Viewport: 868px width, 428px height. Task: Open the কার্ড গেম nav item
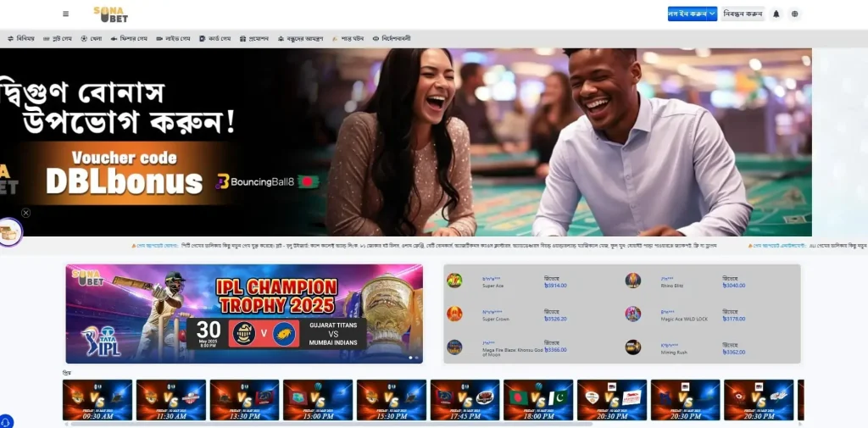coord(214,39)
